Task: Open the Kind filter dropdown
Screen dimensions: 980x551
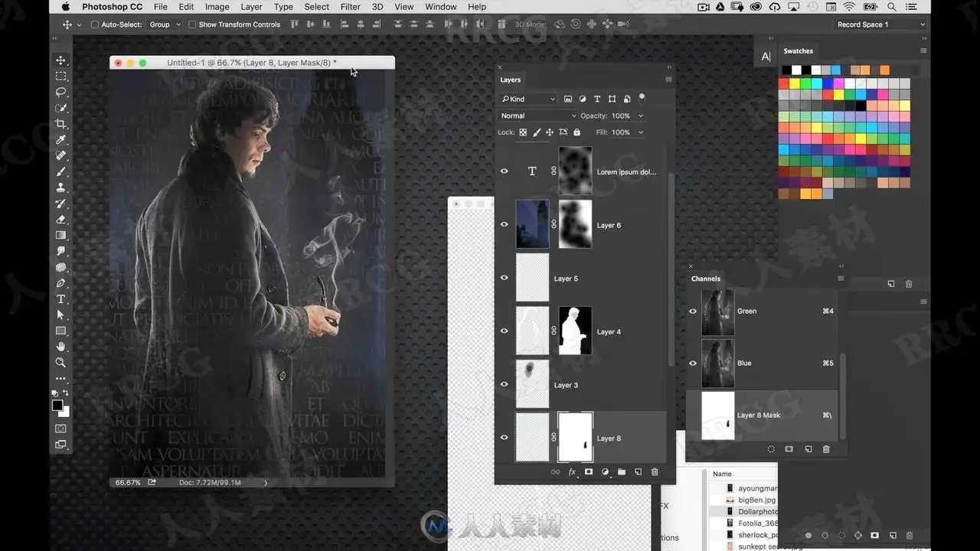Action: coord(528,99)
